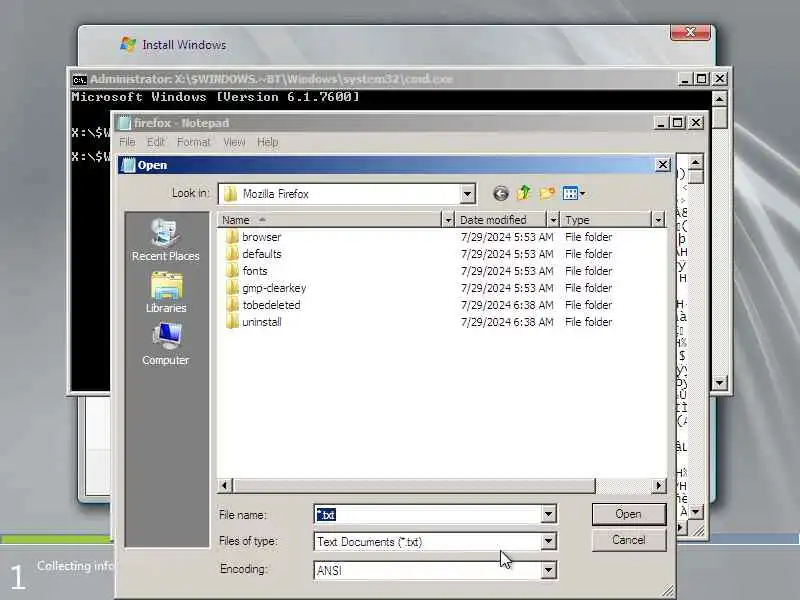Click the file list horizontal scrollbar

point(414,486)
